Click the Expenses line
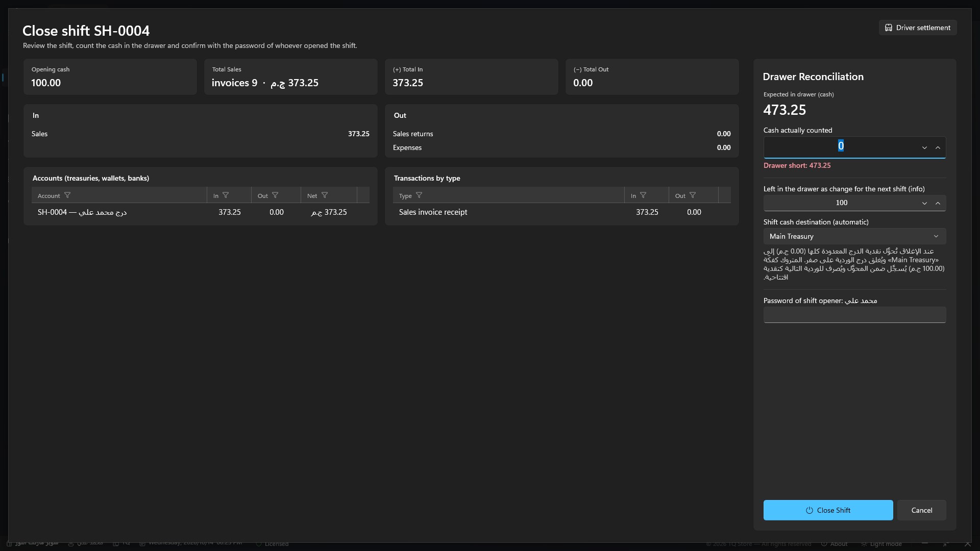Image resolution: width=980 pixels, height=551 pixels. point(561,147)
